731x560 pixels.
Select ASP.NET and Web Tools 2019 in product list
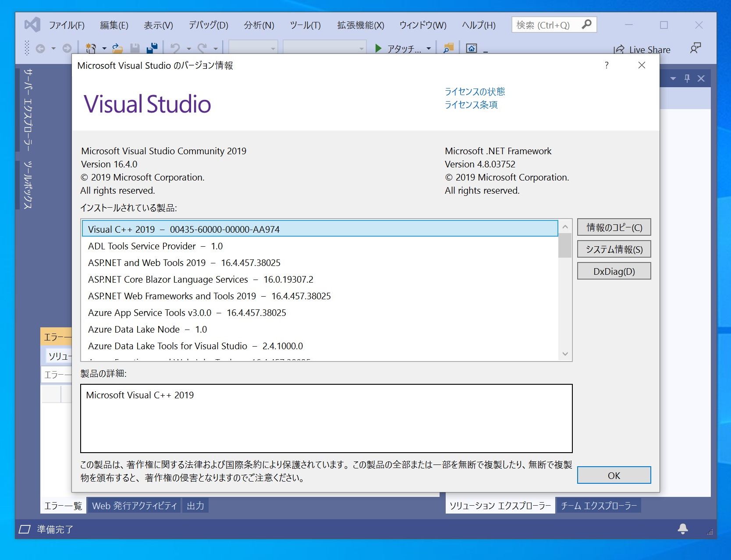(x=184, y=262)
